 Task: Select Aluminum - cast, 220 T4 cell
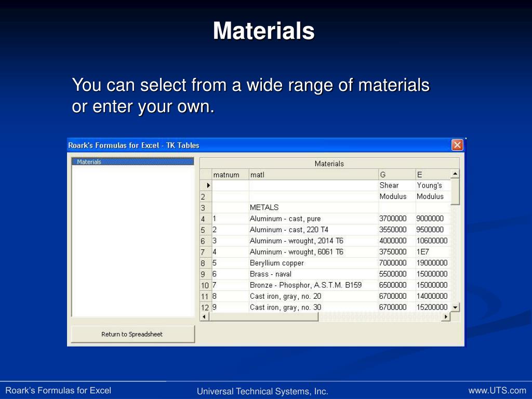tap(313, 230)
